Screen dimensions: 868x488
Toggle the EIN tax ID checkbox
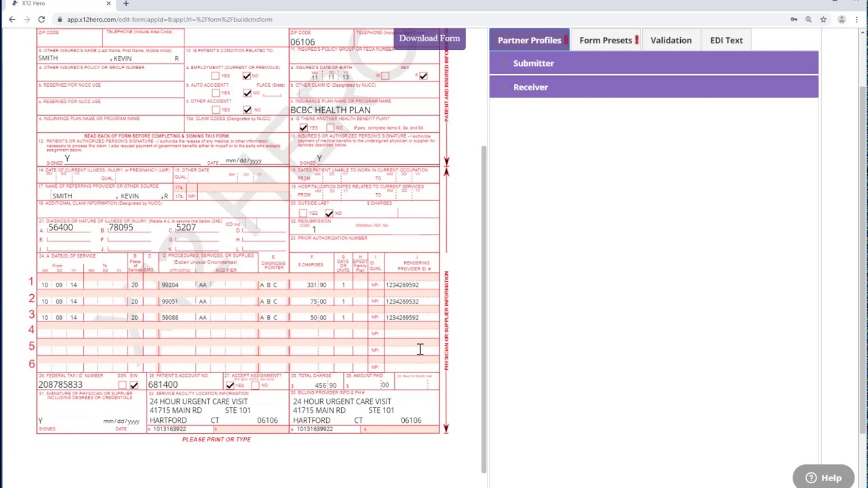134,385
